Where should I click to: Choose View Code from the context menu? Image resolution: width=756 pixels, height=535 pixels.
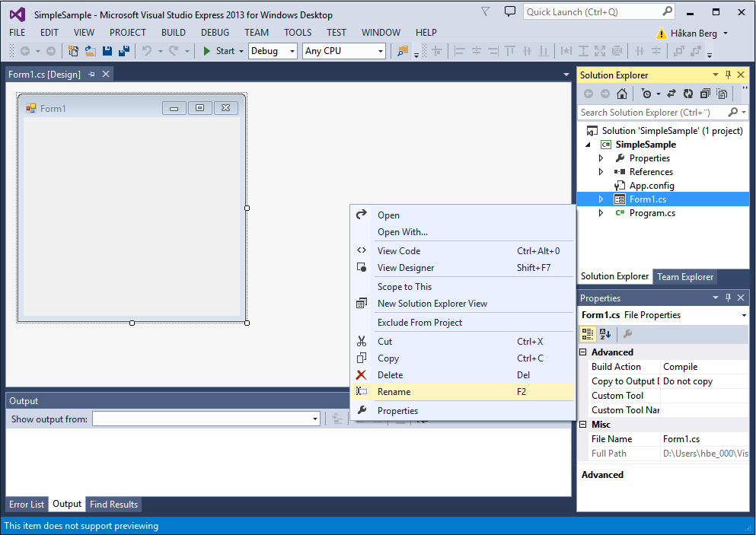coord(463,250)
